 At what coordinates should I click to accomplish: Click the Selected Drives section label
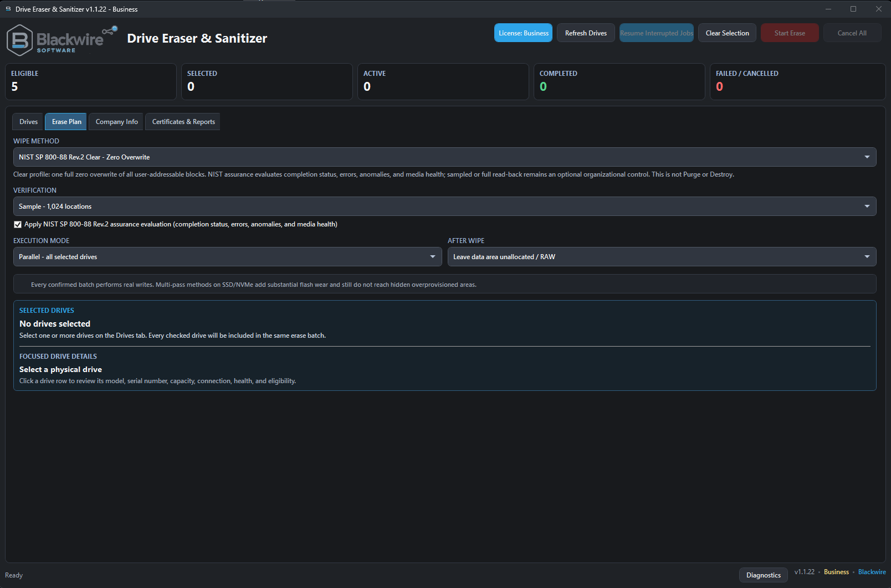click(x=47, y=311)
